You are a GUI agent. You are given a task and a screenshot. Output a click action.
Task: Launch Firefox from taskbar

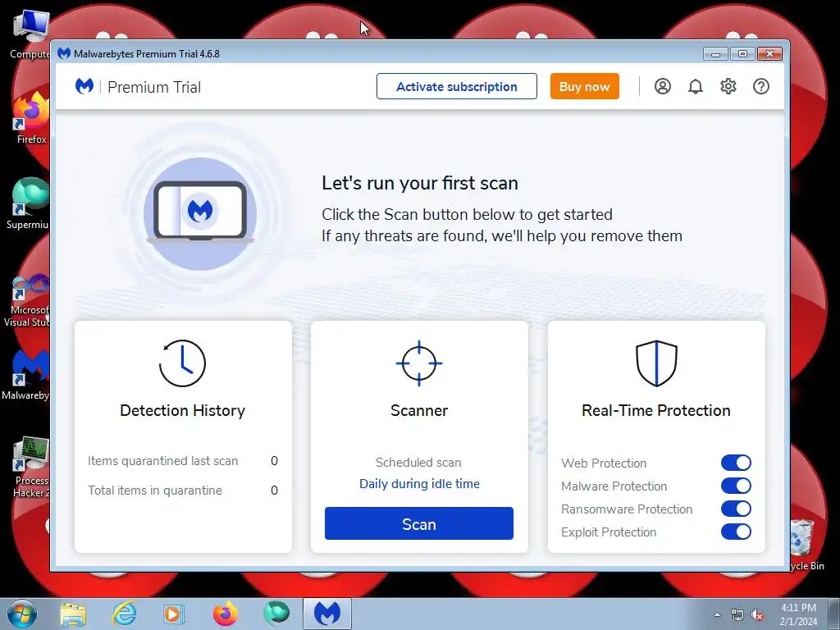coord(225,614)
